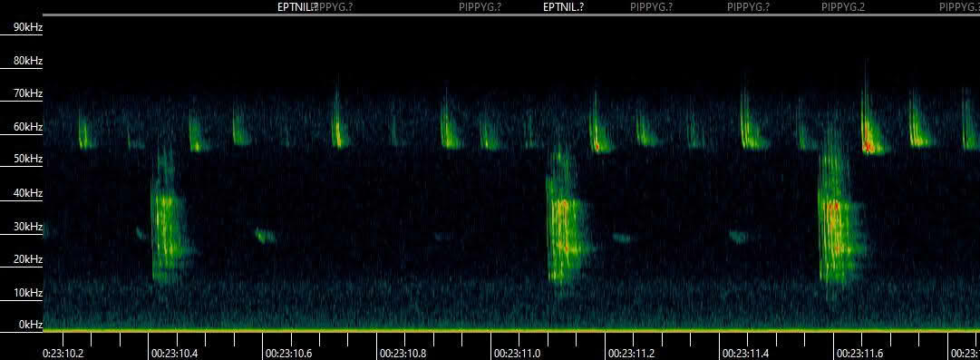Viewport: 980px width, 360px height.
Task: Click the 00:23:11.0 time marker
Action: pyautogui.click(x=518, y=353)
